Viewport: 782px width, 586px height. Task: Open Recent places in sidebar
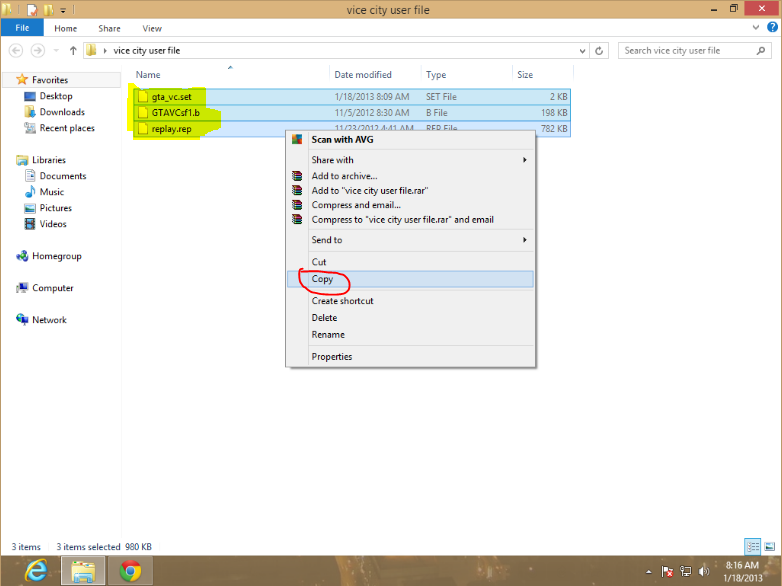(x=67, y=128)
